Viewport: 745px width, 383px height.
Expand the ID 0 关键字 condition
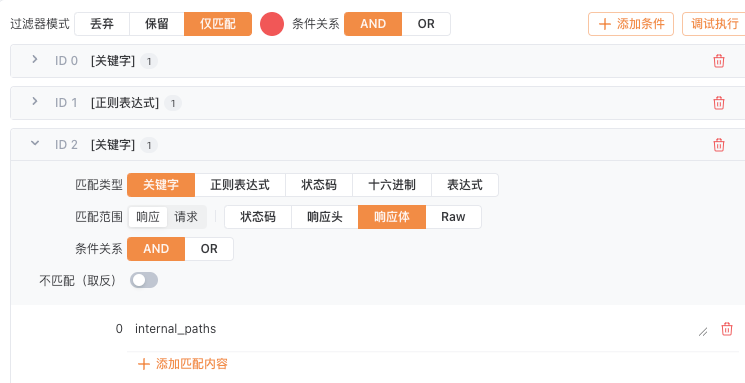pos(35,59)
